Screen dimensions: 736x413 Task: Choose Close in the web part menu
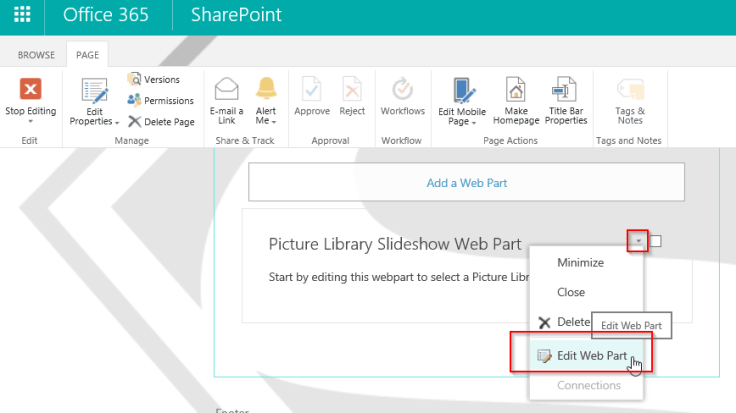571,292
